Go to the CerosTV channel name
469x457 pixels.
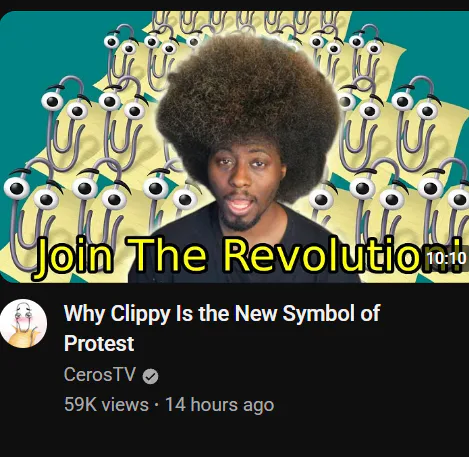point(100,374)
